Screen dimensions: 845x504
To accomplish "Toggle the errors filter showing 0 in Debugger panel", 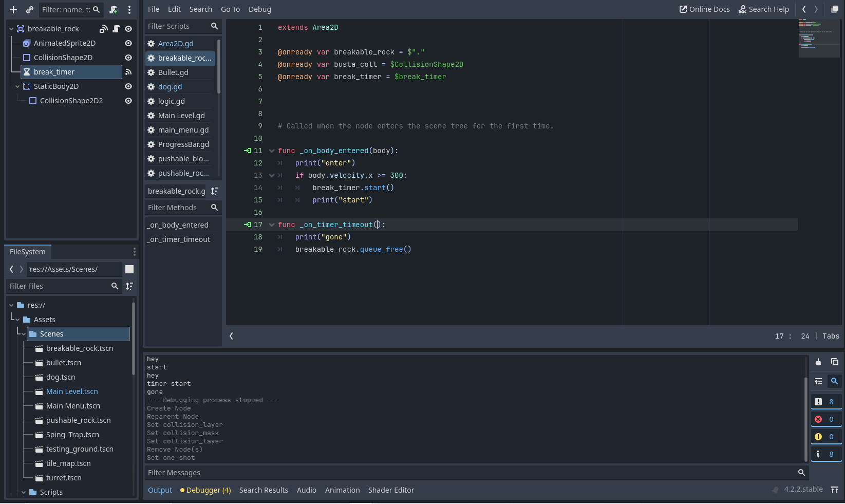I will pyautogui.click(x=826, y=419).
